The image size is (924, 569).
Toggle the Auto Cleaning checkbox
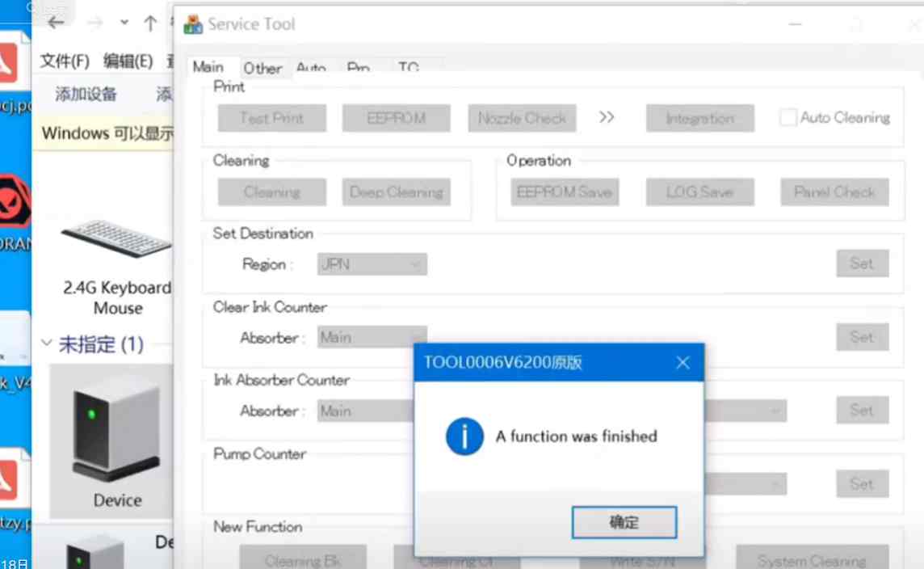(x=787, y=118)
